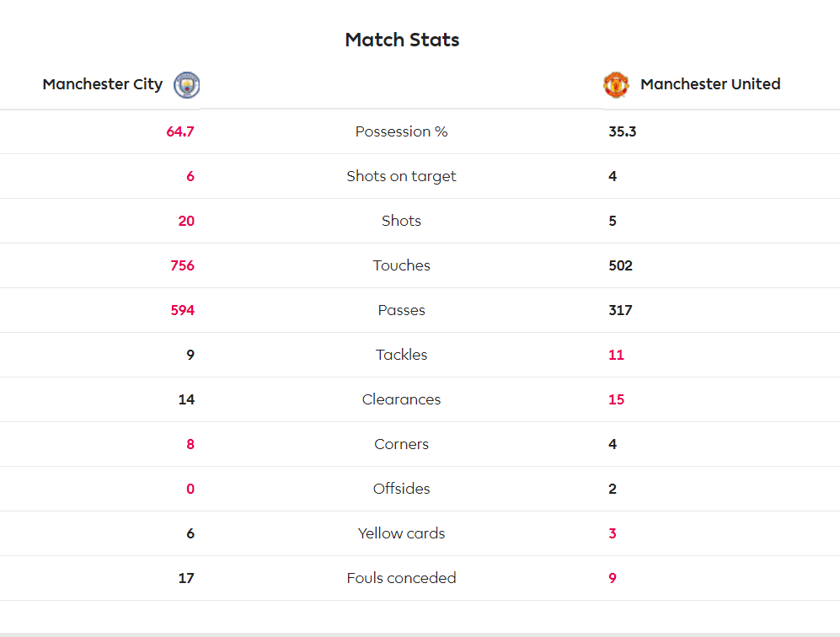Select Manchester City's 64.7 possession value

180,131
